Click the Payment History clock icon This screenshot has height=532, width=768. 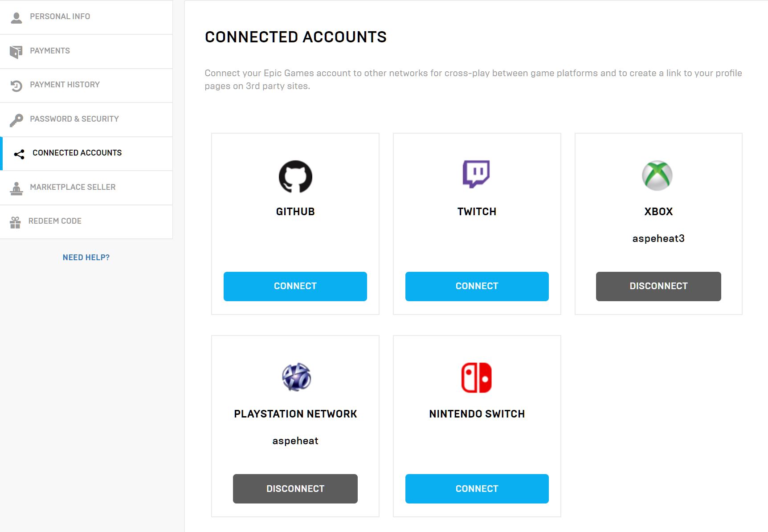(16, 86)
